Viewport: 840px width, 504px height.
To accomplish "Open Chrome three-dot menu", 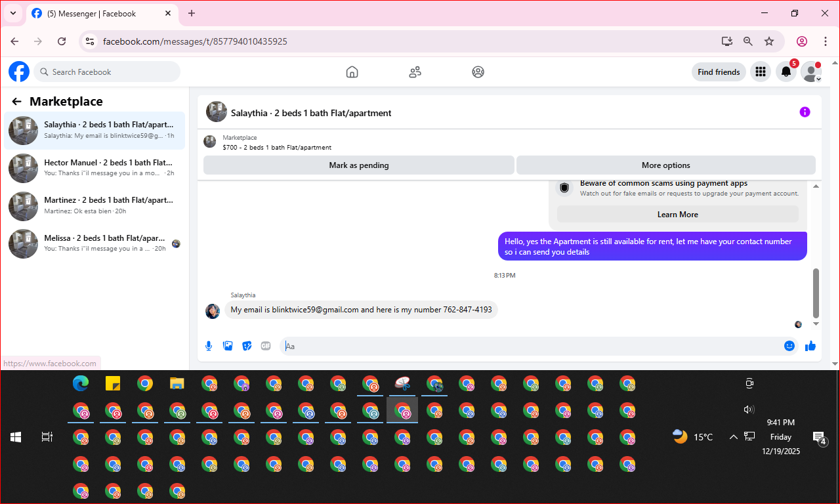I will [824, 41].
